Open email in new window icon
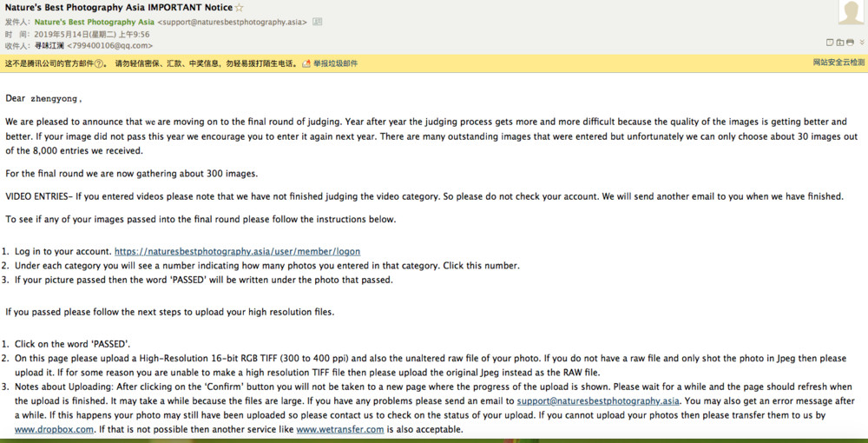This screenshot has height=443, width=868. coord(839,42)
